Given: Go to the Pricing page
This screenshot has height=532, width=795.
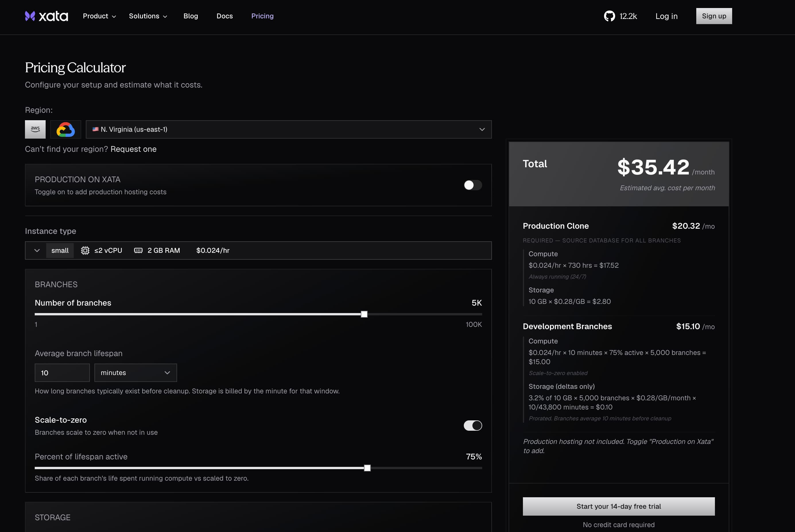Looking at the screenshot, I should click(262, 16).
